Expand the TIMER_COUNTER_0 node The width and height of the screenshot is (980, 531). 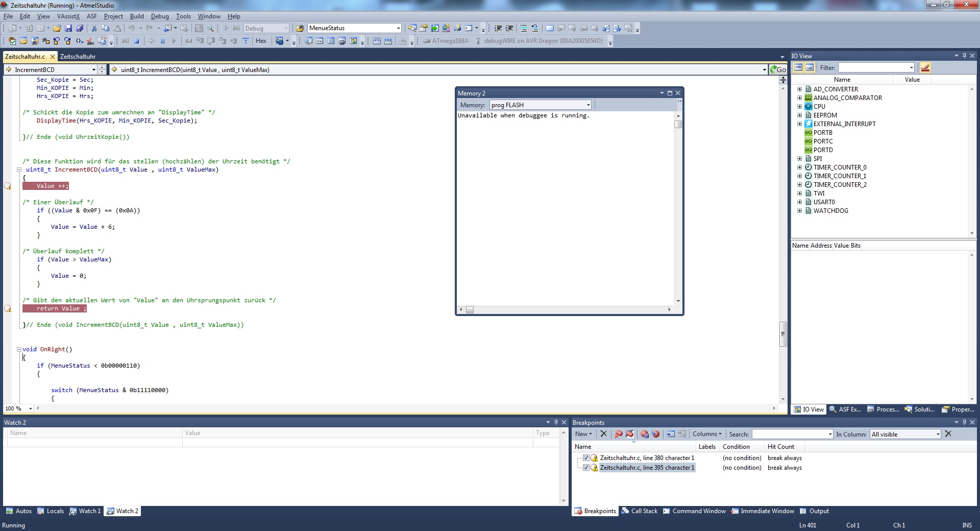800,167
